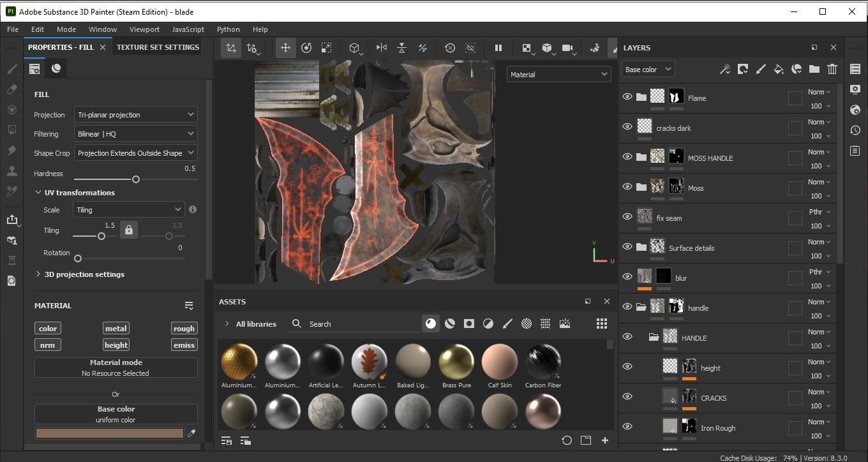Click the assets Search field

click(x=354, y=324)
